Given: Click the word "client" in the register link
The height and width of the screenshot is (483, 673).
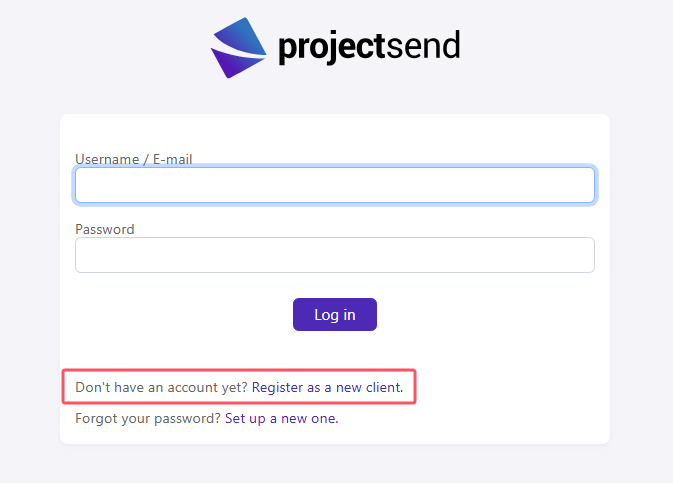Looking at the screenshot, I should (384, 387).
